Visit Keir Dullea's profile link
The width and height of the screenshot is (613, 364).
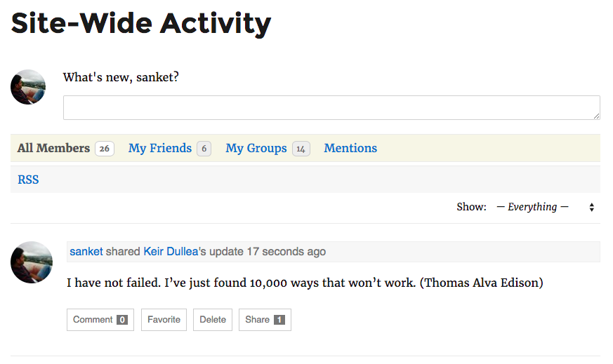(171, 251)
